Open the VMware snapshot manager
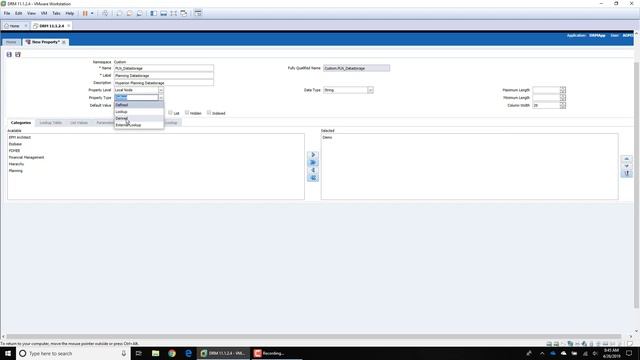 [140, 13]
